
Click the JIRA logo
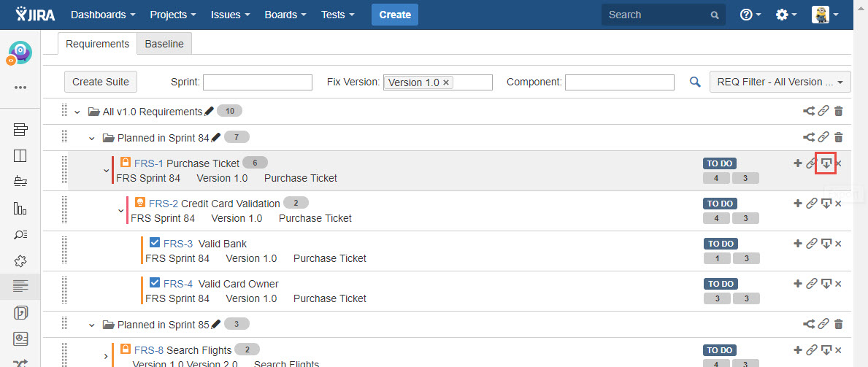point(35,15)
